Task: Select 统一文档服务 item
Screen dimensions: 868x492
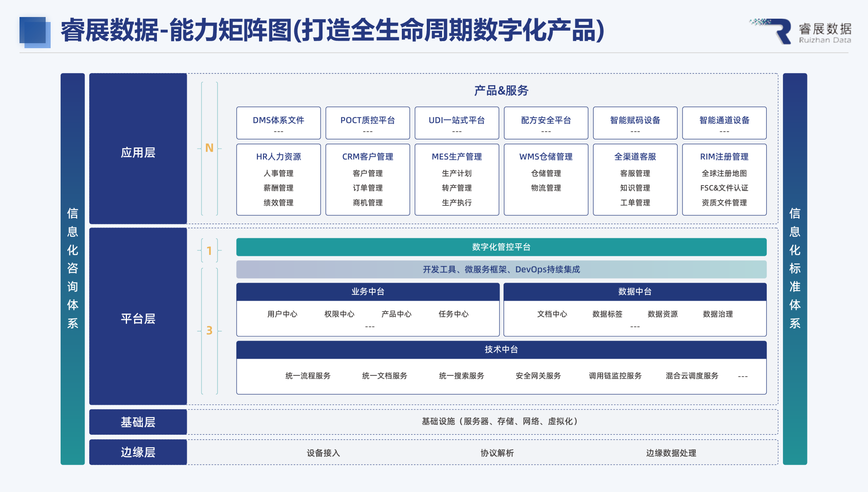Action: (385, 376)
